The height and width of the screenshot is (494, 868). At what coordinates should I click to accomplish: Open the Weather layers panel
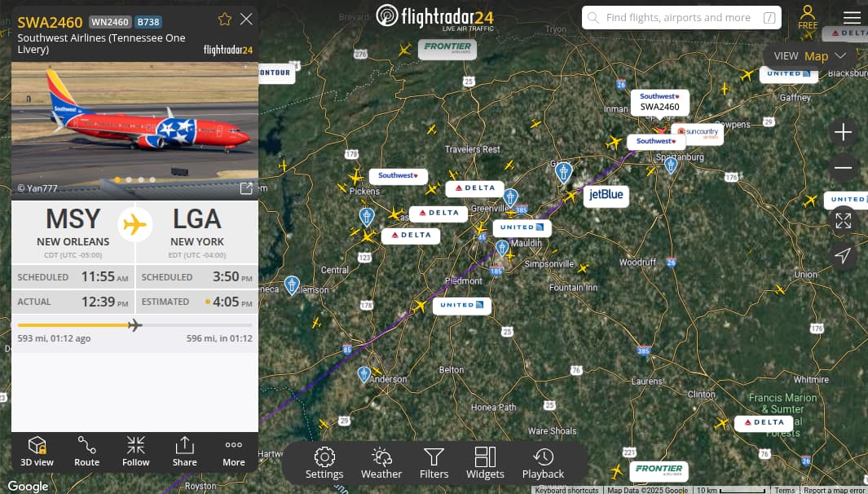(x=381, y=464)
